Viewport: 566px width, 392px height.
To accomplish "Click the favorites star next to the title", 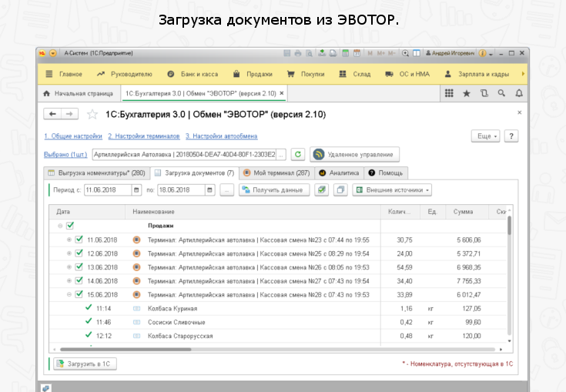I will click(92, 114).
